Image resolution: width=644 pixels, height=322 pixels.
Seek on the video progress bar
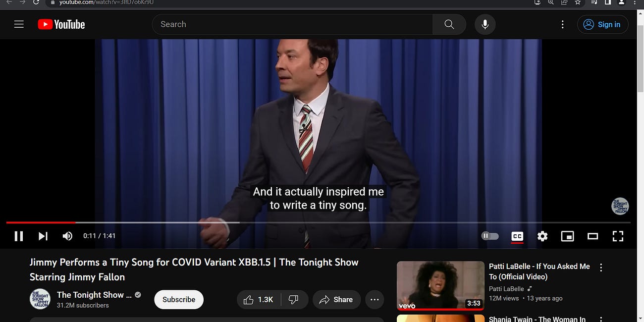tap(318, 222)
